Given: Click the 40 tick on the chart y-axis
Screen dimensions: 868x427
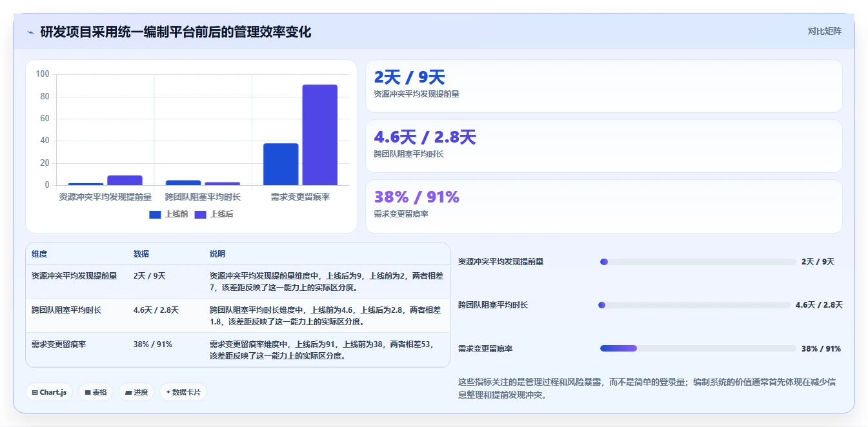Looking at the screenshot, I should pyautogui.click(x=45, y=141).
